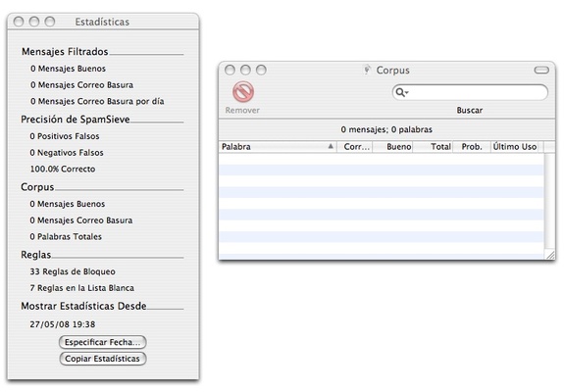The image size is (564, 392).
Task: Click the Corpus window resize grip
Action: pyautogui.click(x=550, y=255)
